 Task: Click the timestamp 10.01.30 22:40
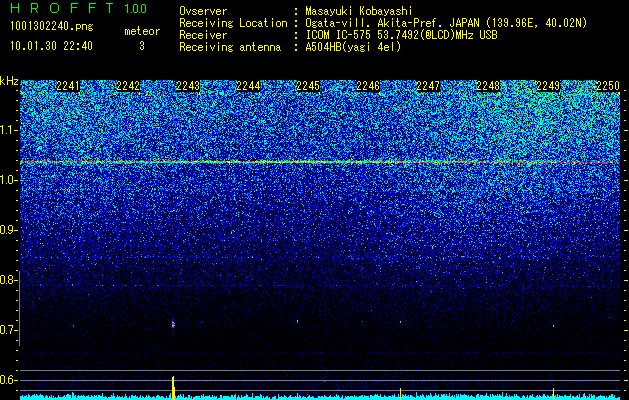coord(51,46)
